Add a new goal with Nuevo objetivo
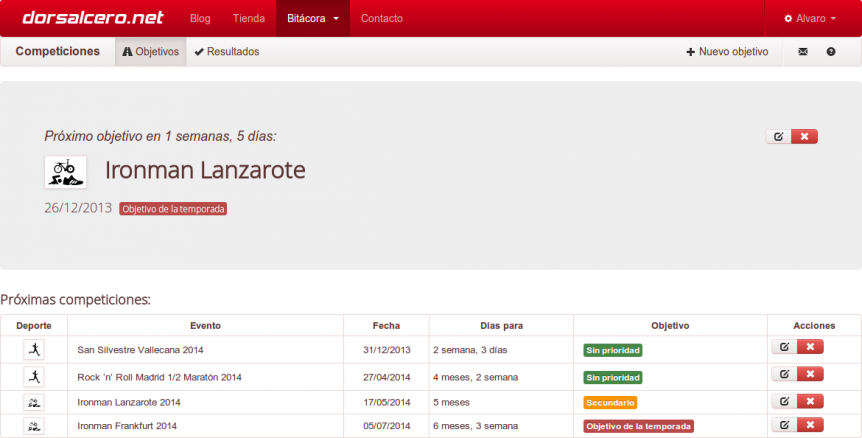The height and width of the screenshot is (438, 862). [727, 52]
